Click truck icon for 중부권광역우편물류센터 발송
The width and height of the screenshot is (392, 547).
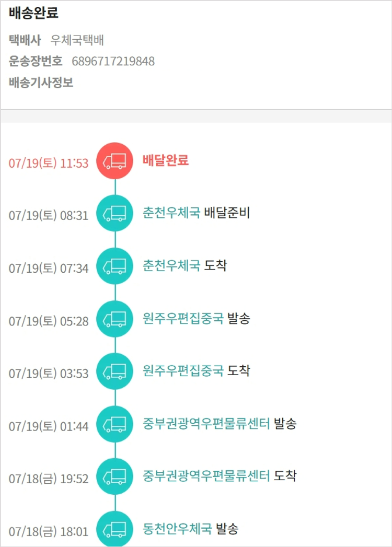[x=115, y=424]
